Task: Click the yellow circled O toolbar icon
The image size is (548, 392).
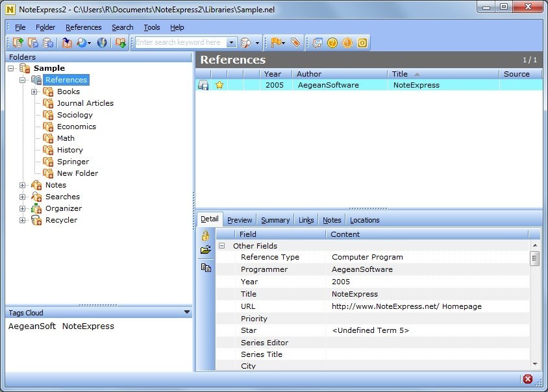Action: (x=362, y=43)
